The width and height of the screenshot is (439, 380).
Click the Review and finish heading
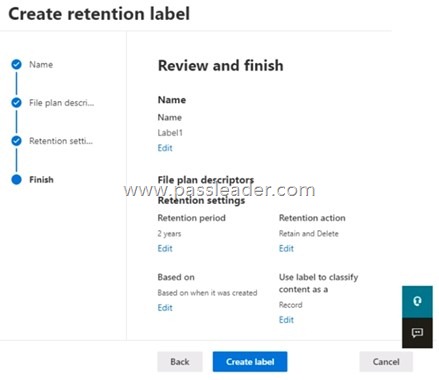pos(221,65)
